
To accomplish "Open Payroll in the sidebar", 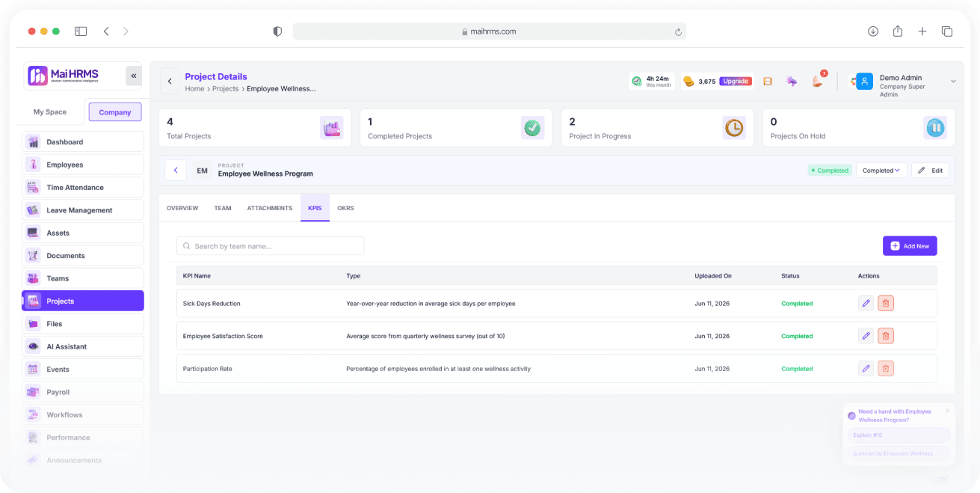I will 83,392.
